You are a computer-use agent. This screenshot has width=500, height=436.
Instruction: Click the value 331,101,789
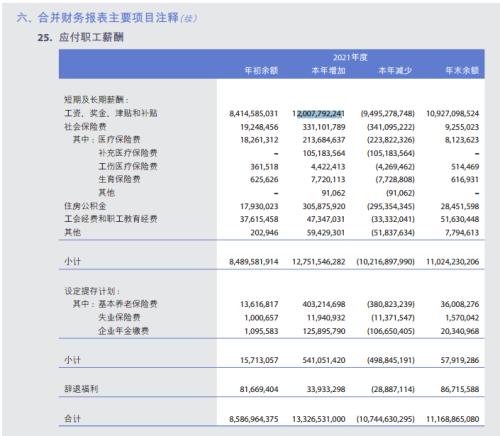coord(324,127)
